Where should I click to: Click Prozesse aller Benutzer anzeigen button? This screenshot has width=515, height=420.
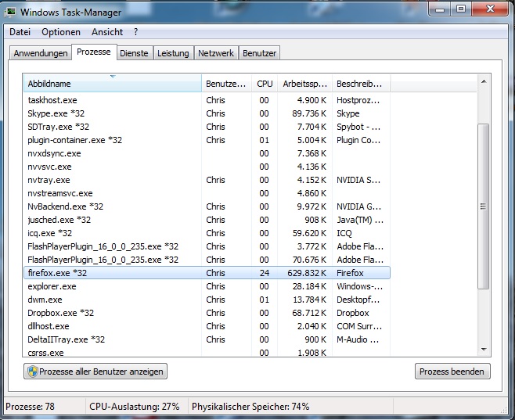[95, 371]
